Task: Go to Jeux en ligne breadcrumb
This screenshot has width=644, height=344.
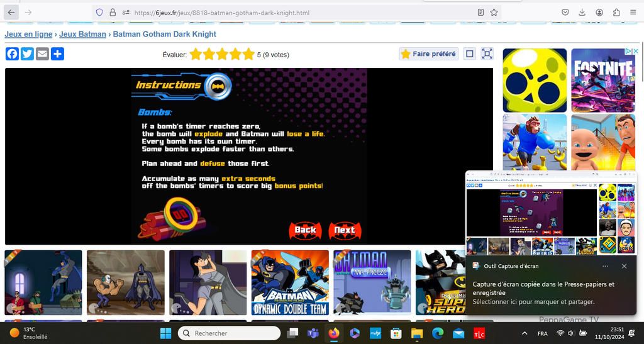Action: tap(28, 34)
